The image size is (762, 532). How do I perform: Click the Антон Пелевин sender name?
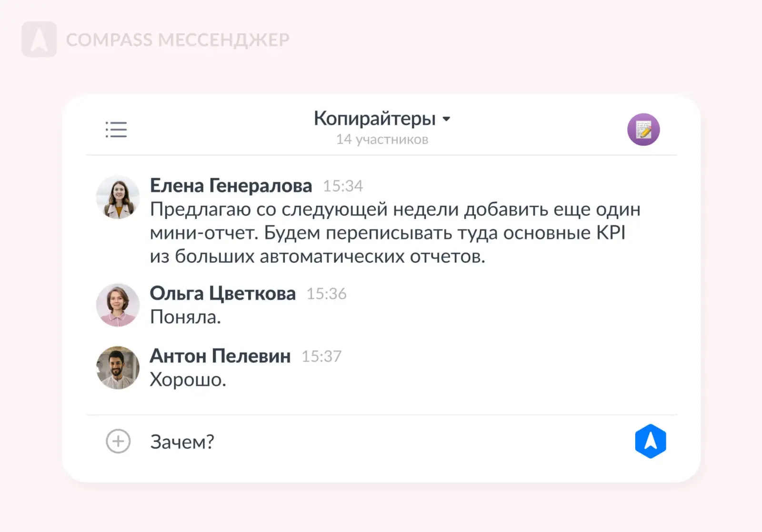click(x=220, y=356)
